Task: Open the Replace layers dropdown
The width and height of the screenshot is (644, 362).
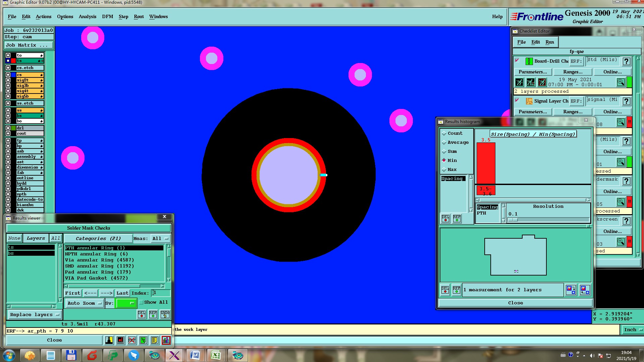Action: tap(34, 315)
